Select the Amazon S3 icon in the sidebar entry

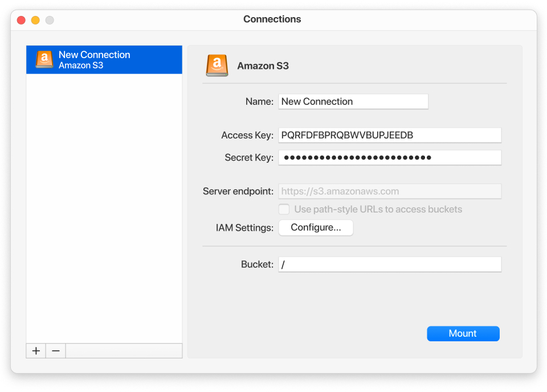44,60
